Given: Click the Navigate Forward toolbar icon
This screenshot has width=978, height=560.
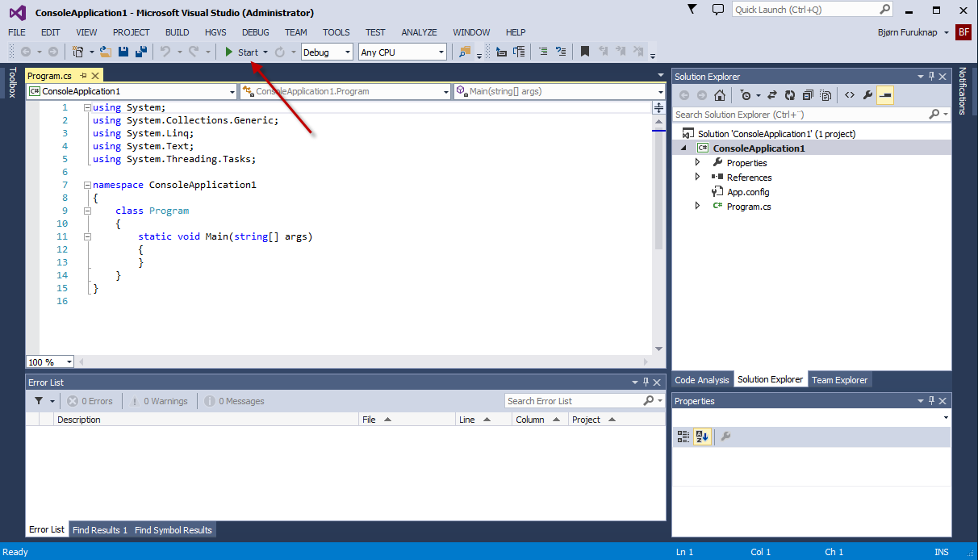Looking at the screenshot, I should point(53,52).
